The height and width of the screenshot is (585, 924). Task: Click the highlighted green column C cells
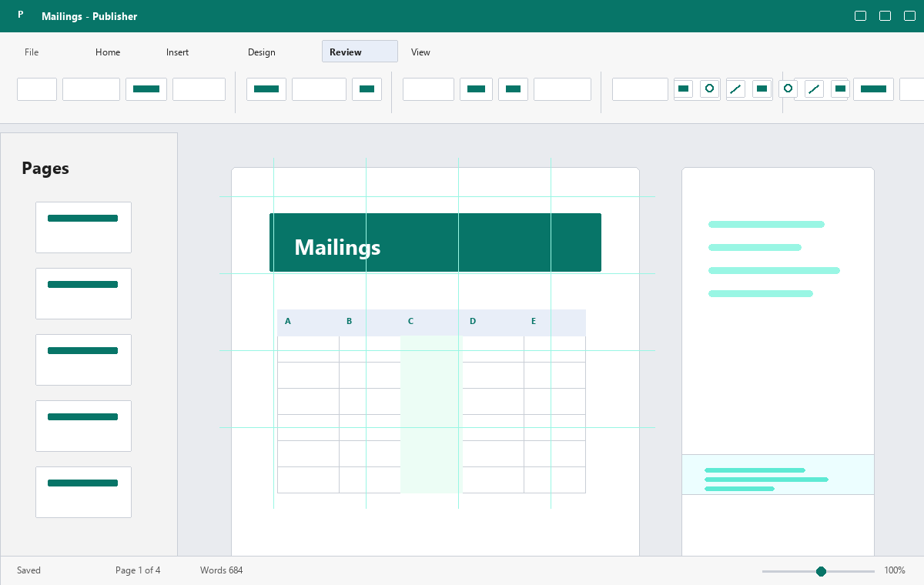pos(431,414)
